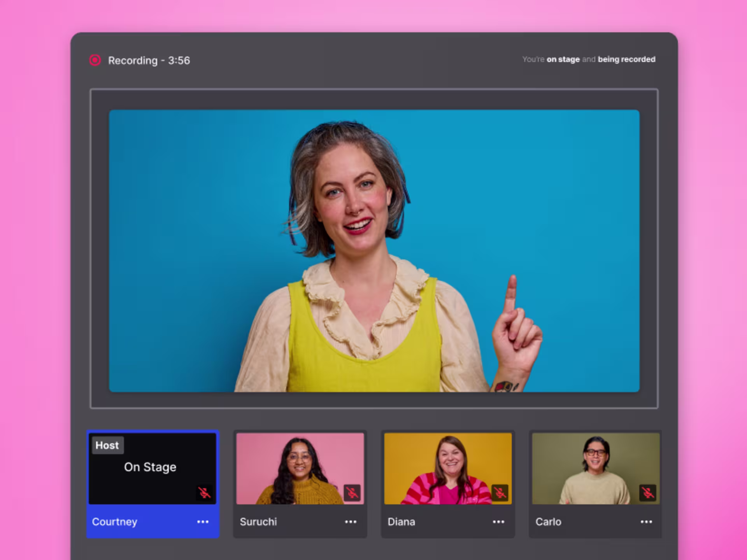Screen dimensions: 747x560
Task: Toggle Diana's muted microphone icon
Action: click(500, 493)
